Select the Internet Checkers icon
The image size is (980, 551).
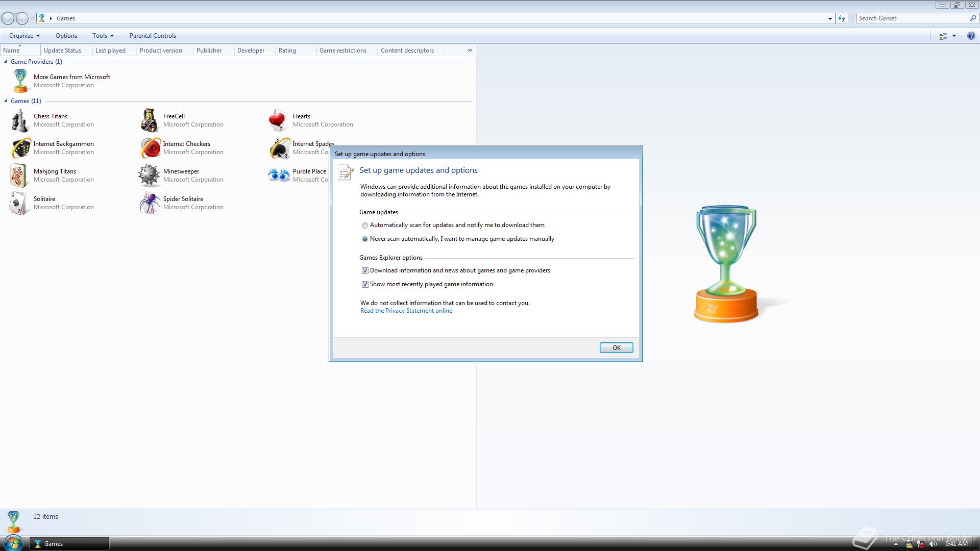(x=150, y=148)
